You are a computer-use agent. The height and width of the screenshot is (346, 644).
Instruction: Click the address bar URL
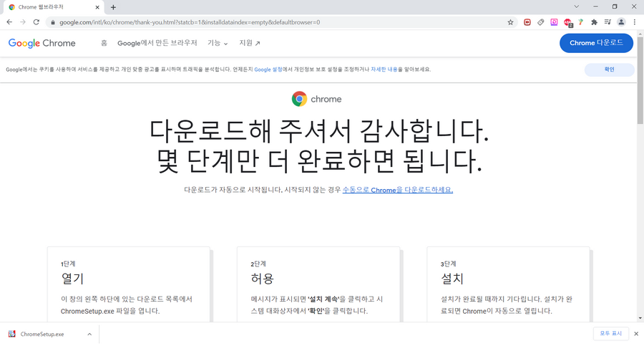pyautogui.click(x=190, y=22)
